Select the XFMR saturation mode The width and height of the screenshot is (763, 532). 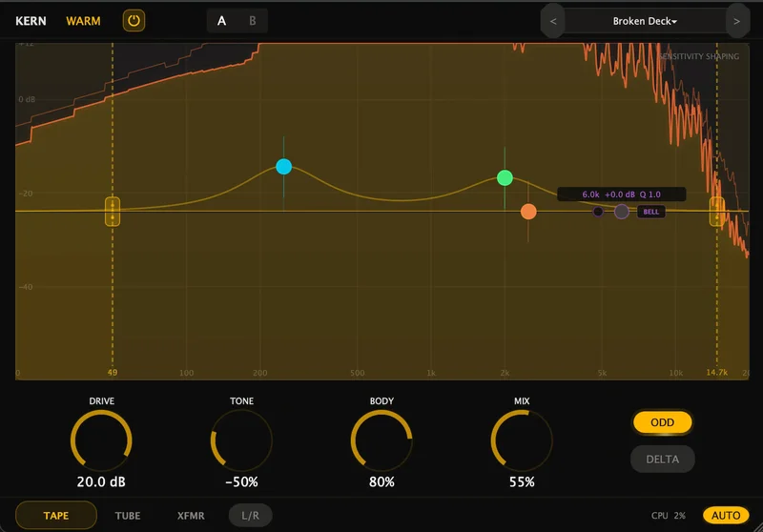click(191, 516)
